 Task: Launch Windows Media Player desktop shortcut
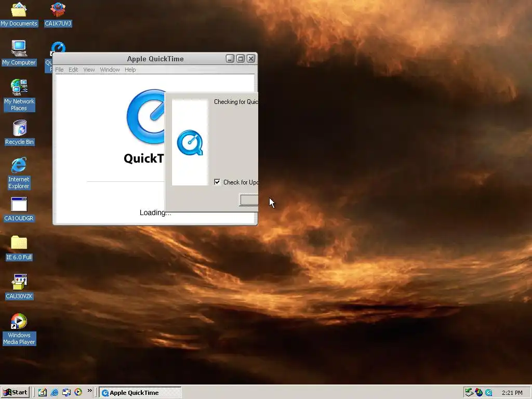tap(19, 329)
